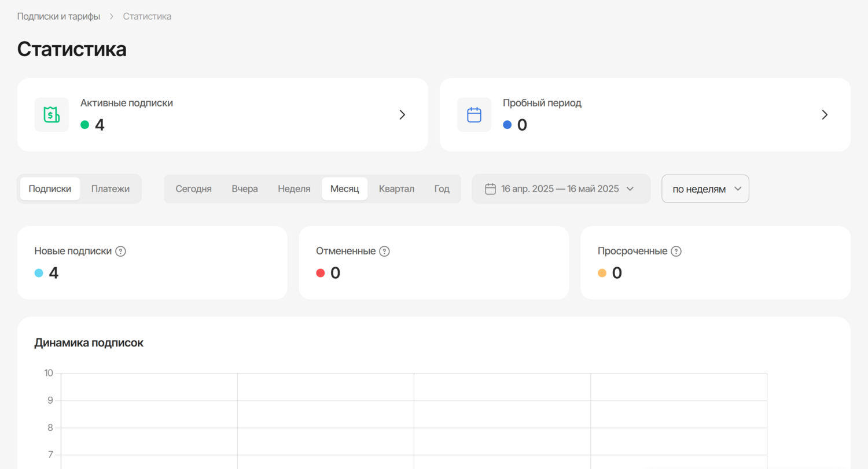Screen dimensions: 868x469
Task: Show help for Новые подписки
Action: pyautogui.click(x=120, y=251)
